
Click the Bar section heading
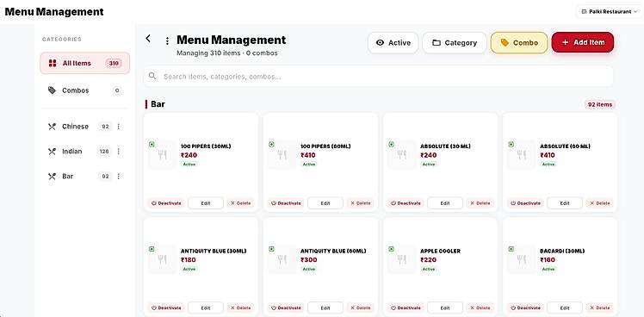(158, 104)
